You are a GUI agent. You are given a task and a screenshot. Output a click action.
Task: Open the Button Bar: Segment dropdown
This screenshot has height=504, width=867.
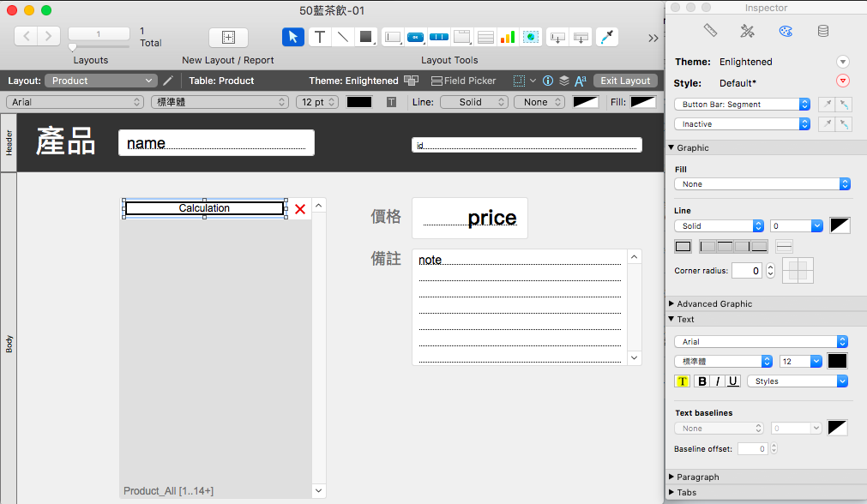point(742,105)
